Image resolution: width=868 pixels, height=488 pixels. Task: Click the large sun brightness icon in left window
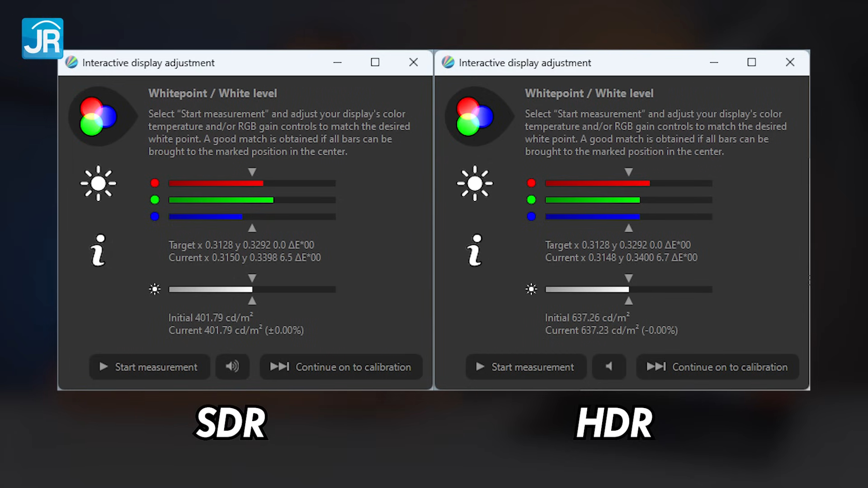point(98,183)
